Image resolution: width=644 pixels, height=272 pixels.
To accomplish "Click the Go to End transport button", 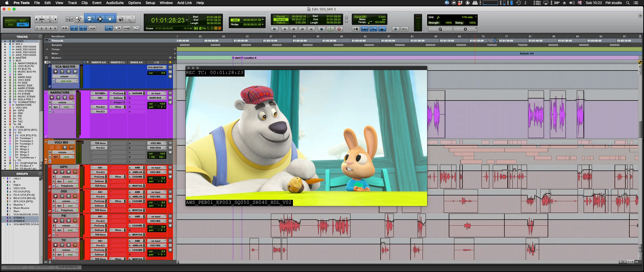I will click(x=311, y=29).
